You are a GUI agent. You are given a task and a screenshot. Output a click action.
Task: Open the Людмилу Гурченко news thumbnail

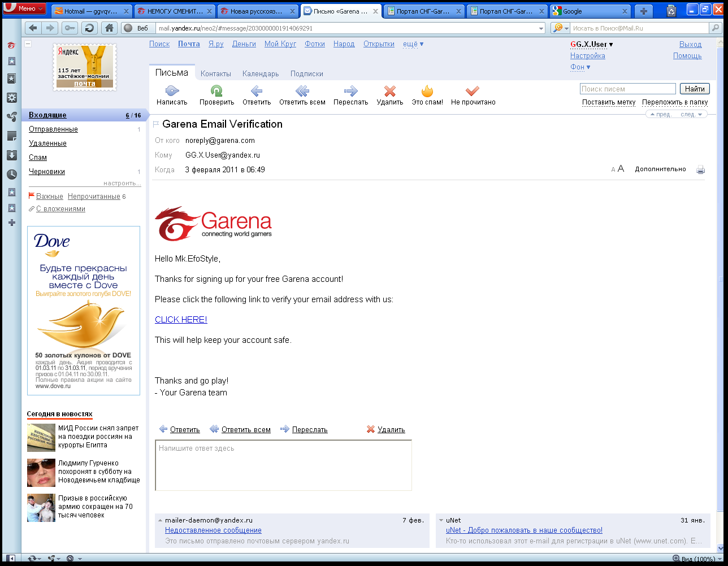pos(41,473)
